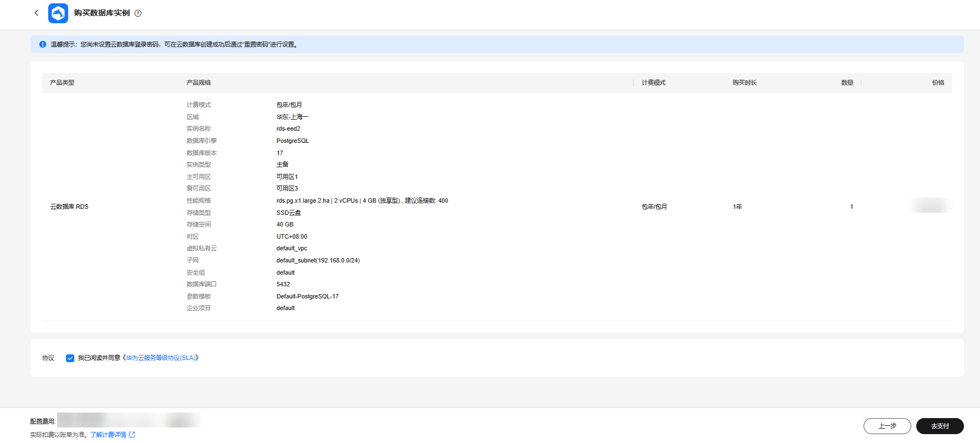980x443 pixels.
Task: Click the RDS database service logo
Action: pyautogui.click(x=58, y=13)
